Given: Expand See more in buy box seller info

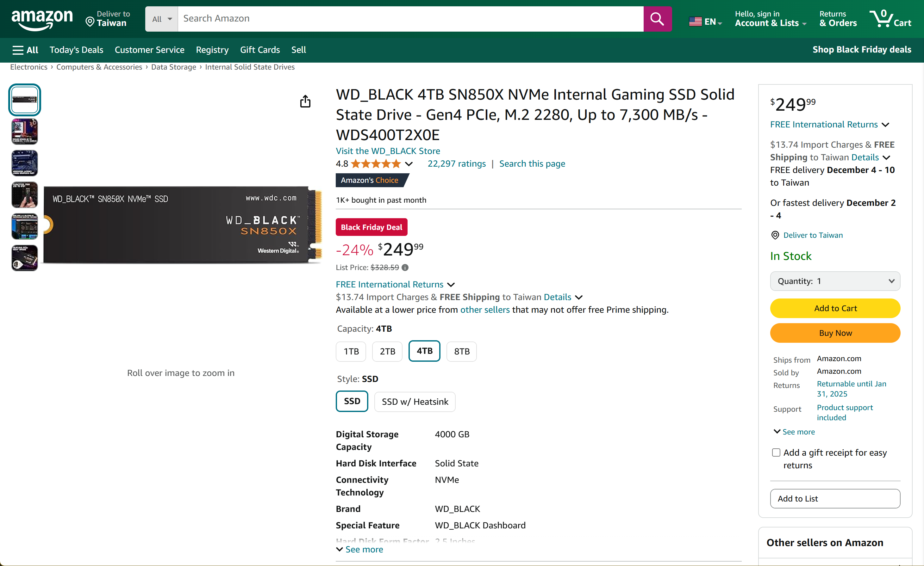Looking at the screenshot, I should point(794,432).
